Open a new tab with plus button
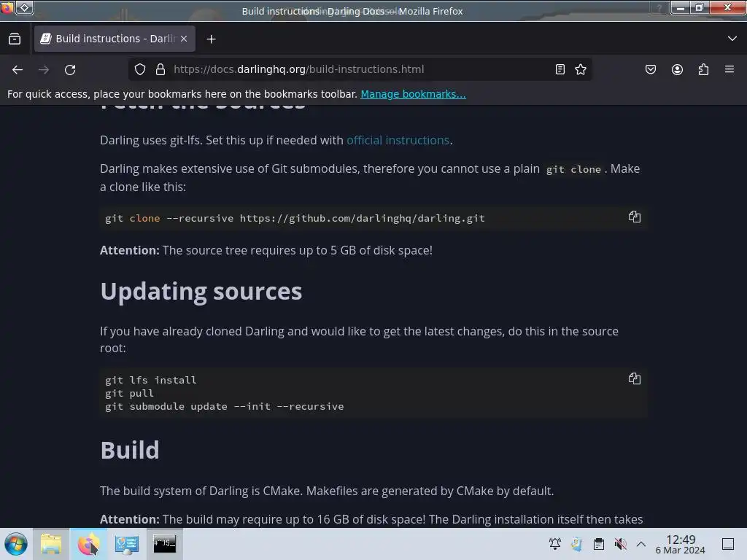The image size is (747, 560). pos(211,39)
